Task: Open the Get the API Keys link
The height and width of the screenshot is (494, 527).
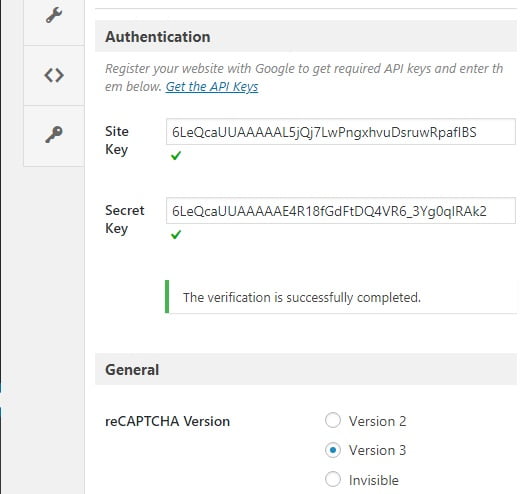Action: point(212,87)
